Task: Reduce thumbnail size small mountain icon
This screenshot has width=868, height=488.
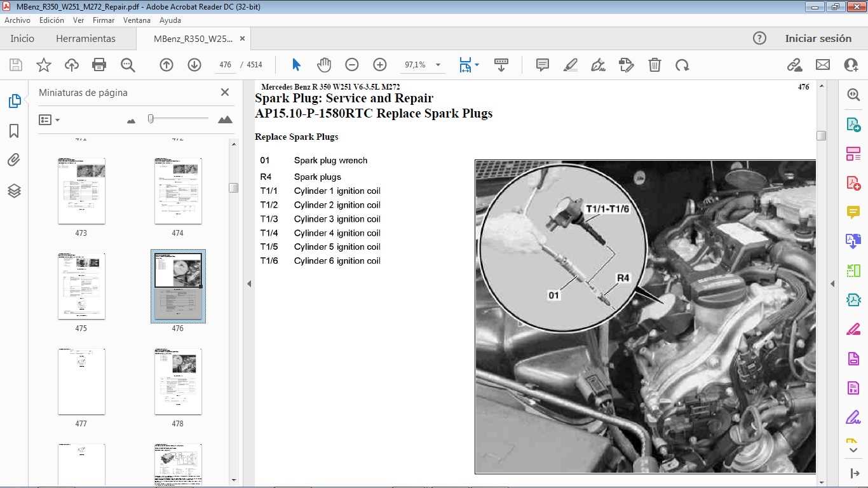Action: pos(132,120)
